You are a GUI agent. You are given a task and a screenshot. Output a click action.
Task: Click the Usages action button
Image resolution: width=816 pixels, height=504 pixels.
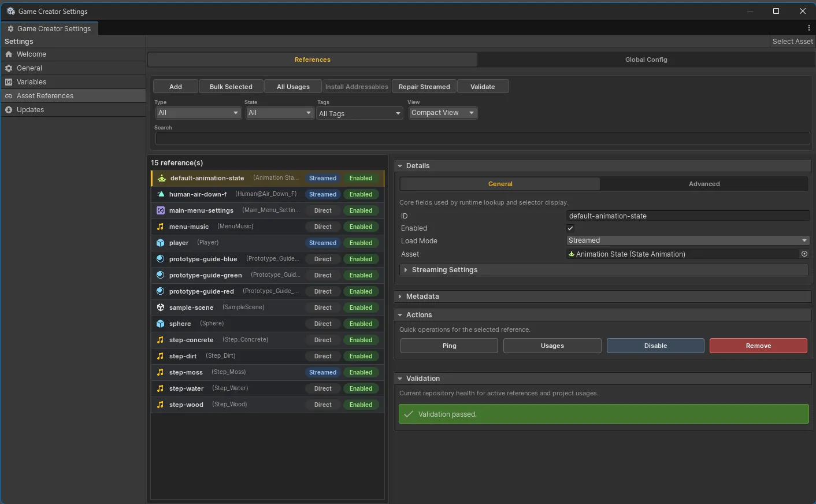coord(552,346)
